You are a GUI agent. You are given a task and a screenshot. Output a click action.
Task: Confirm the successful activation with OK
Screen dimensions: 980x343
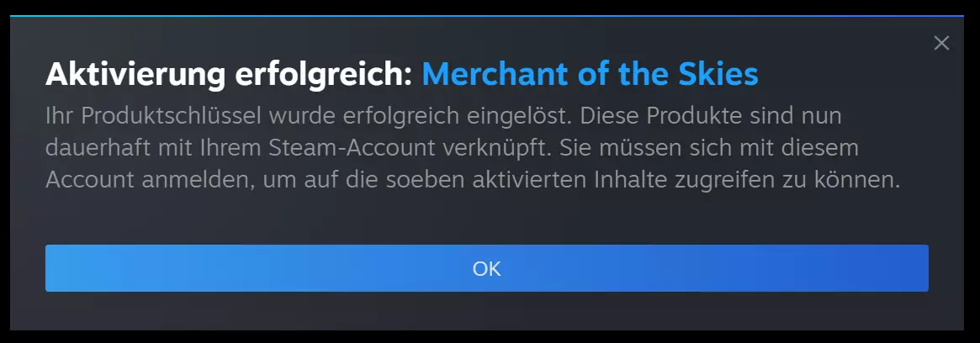(486, 268)
